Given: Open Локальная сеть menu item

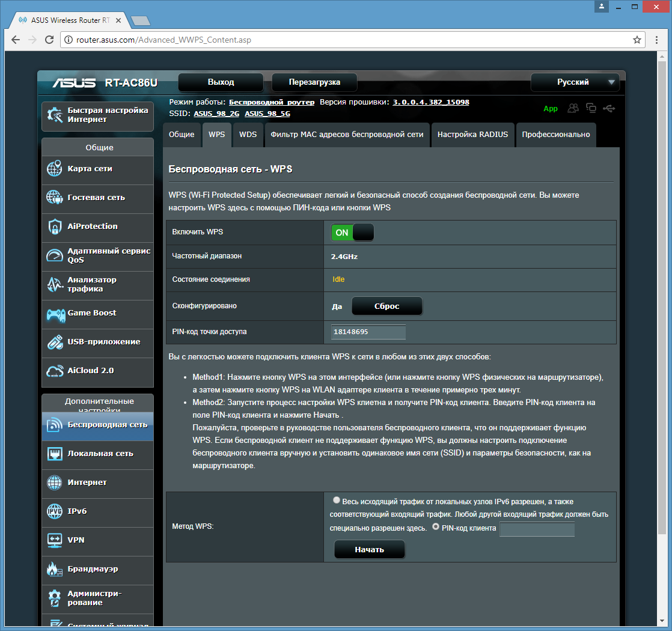Looking at the screenshot, I should (x=98, y=454).
